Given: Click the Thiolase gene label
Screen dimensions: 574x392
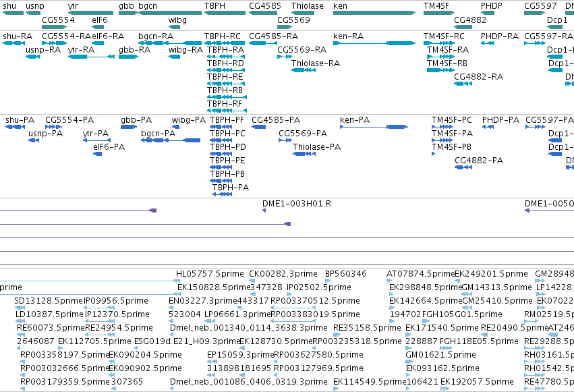Looking at the screenshot, I should click(x=308, y=6).
